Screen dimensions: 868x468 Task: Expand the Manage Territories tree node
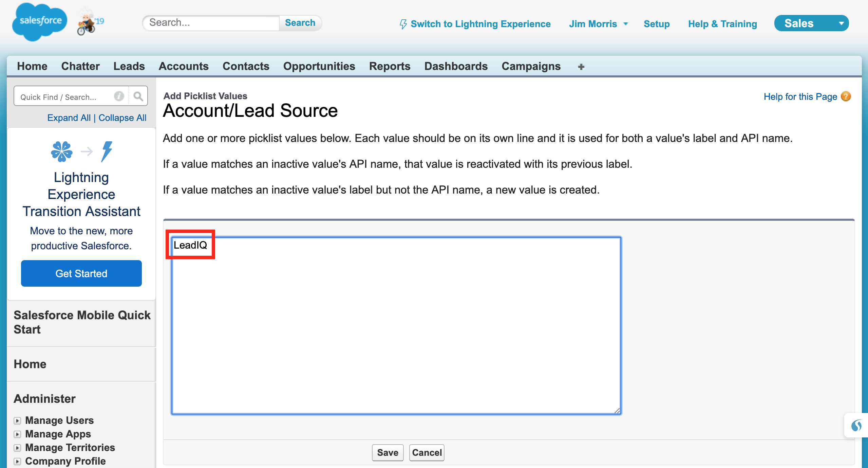(x=17, y=448)
